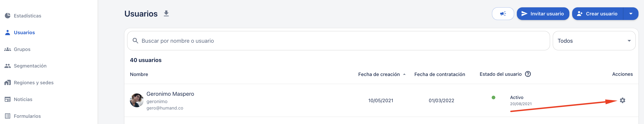Expand the Crear usuario dropdown arrow
This screenshot has width=644, height=124.
coord(630,14)
